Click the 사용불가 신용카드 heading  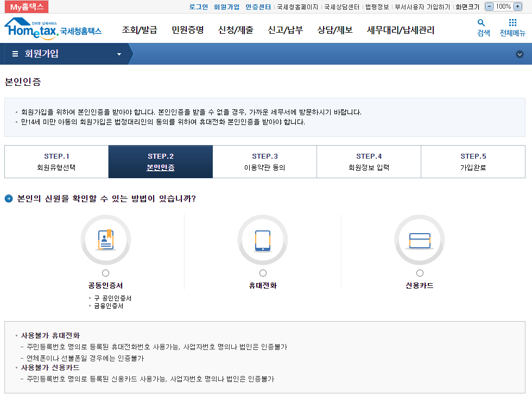tap(50, 367)
